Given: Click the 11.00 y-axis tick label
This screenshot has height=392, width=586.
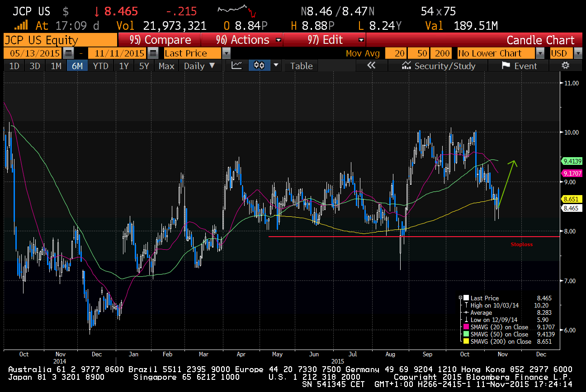Looking at the screenshot, I should pyautogui.click(x=571, y=83).
